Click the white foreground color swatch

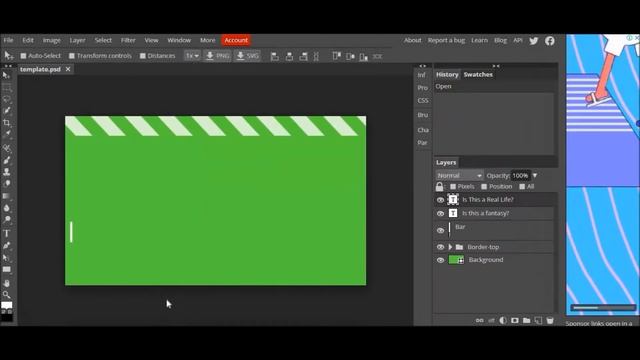tap(6, 306)
